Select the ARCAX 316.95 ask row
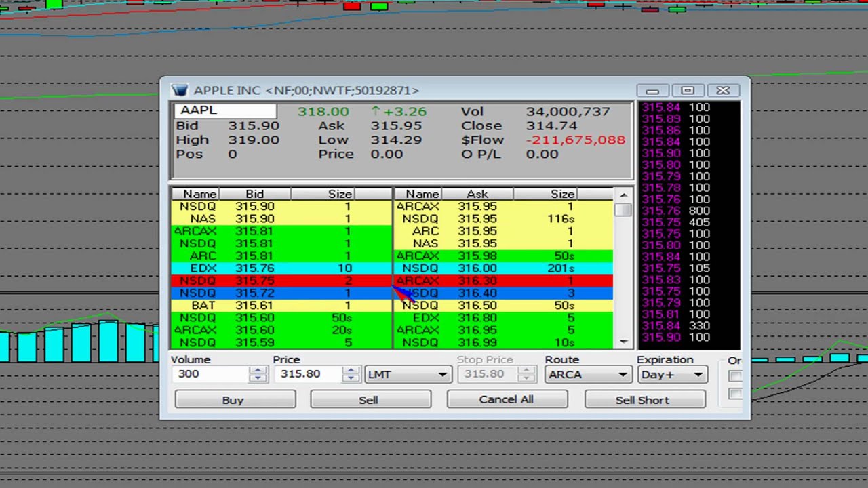Viewport: 868px width, 488px height. click(504, 330)
